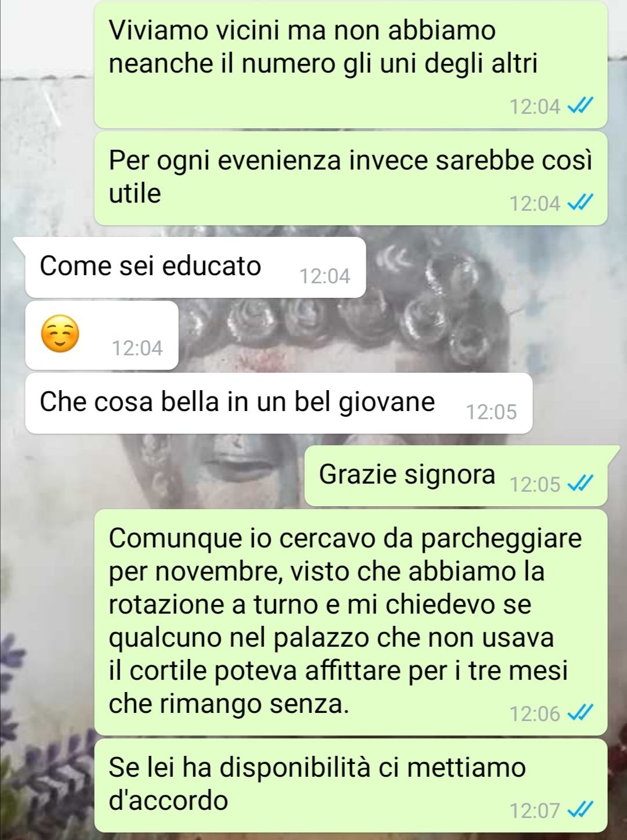Select the 'Come sei educato' message bubble

click(x=195, y=267)
